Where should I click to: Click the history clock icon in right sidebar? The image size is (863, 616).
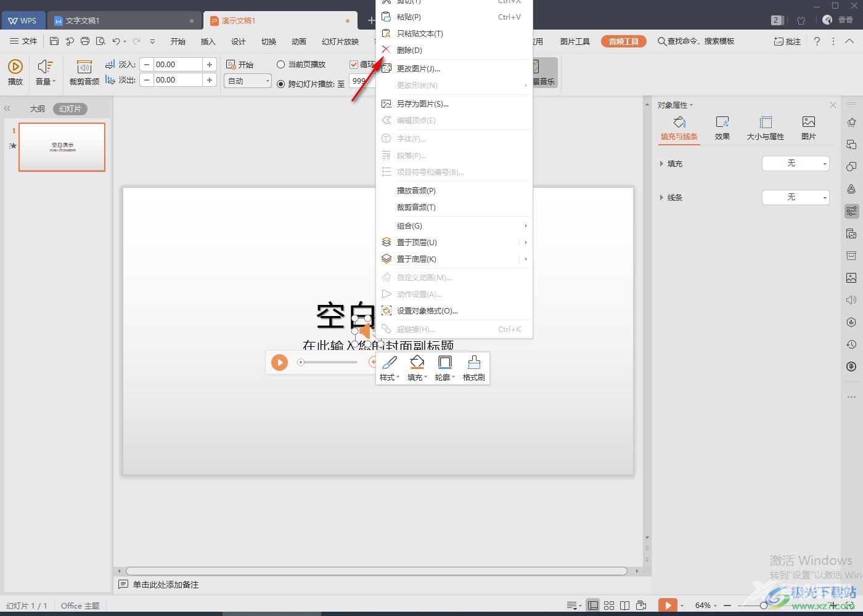point(851,344)
